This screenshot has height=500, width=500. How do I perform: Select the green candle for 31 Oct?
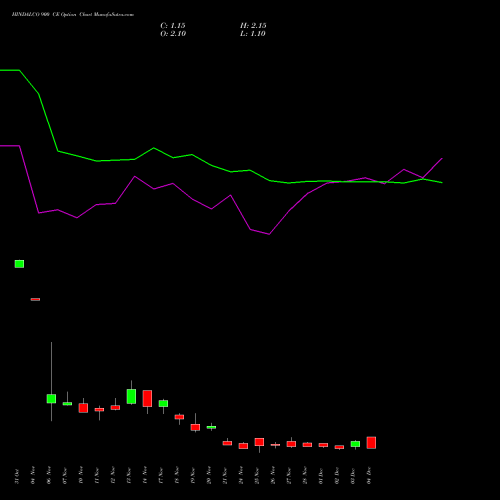(x=19, y=264)
